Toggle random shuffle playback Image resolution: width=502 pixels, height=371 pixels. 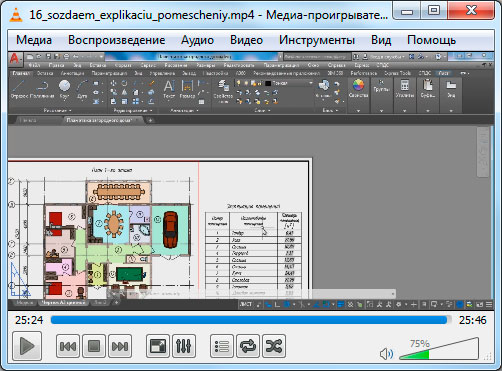point(274,346)
